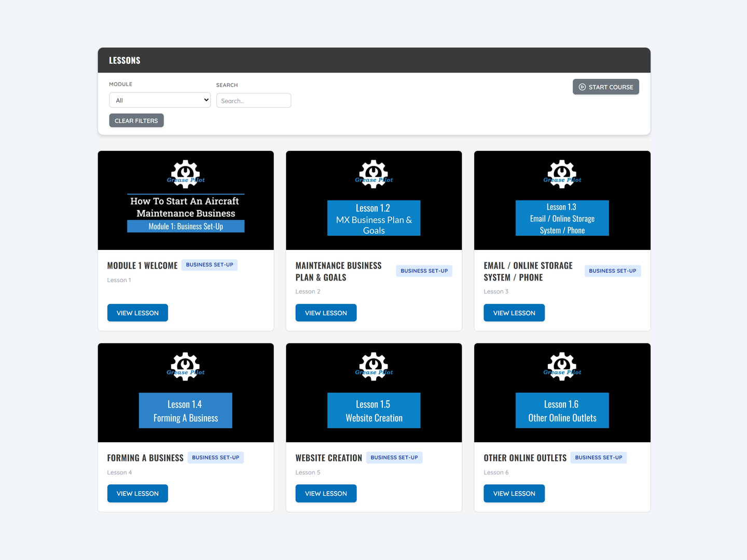
Task: Open the Lesson 1.3 Email thumbnail
Action: click(x=562, y=200)
